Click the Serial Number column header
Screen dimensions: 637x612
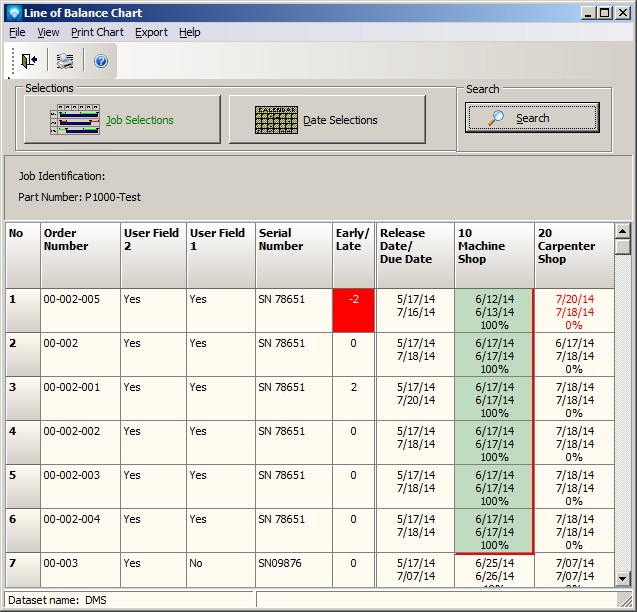coord(293,255)
